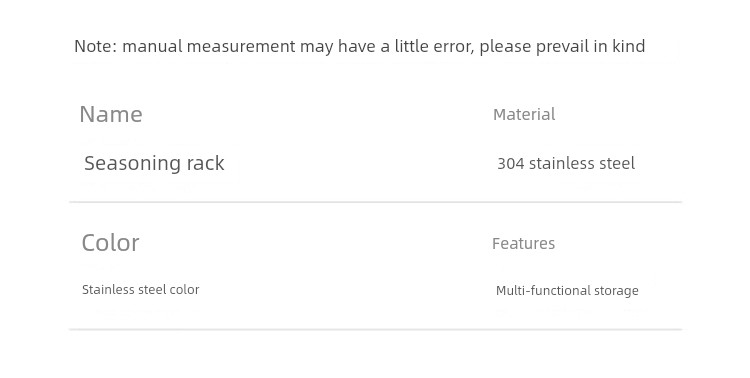Click "prevail in kind" in the note
The image size is (750, 378).
point(591,47)
